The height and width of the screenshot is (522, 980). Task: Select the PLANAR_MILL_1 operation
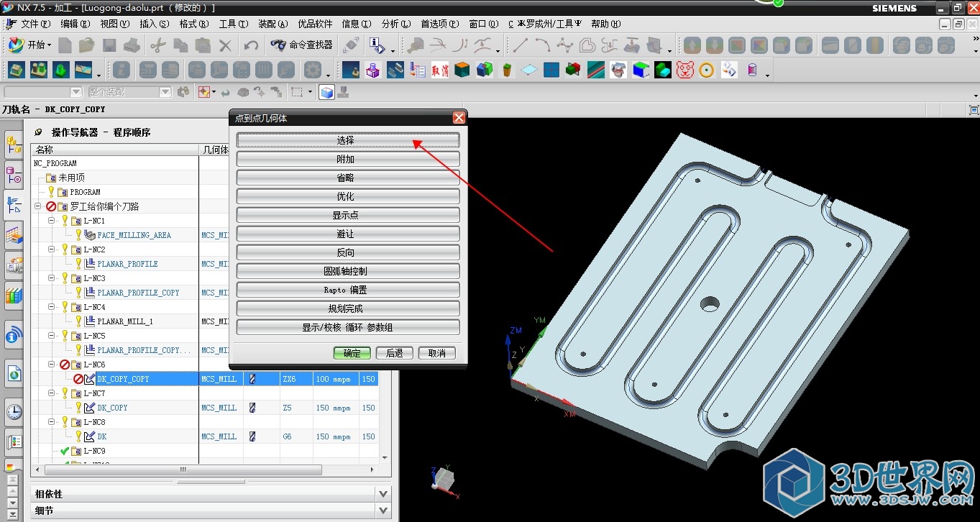click(125, 321)
